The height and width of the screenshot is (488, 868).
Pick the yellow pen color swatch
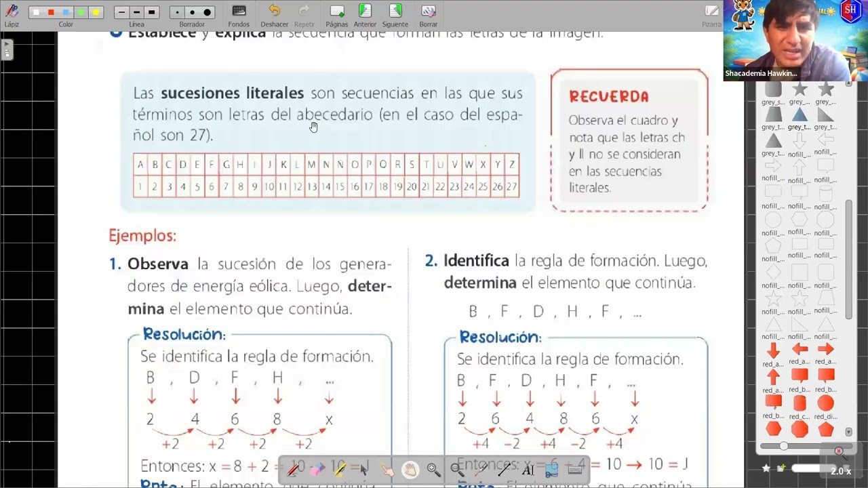click(96, 12)
